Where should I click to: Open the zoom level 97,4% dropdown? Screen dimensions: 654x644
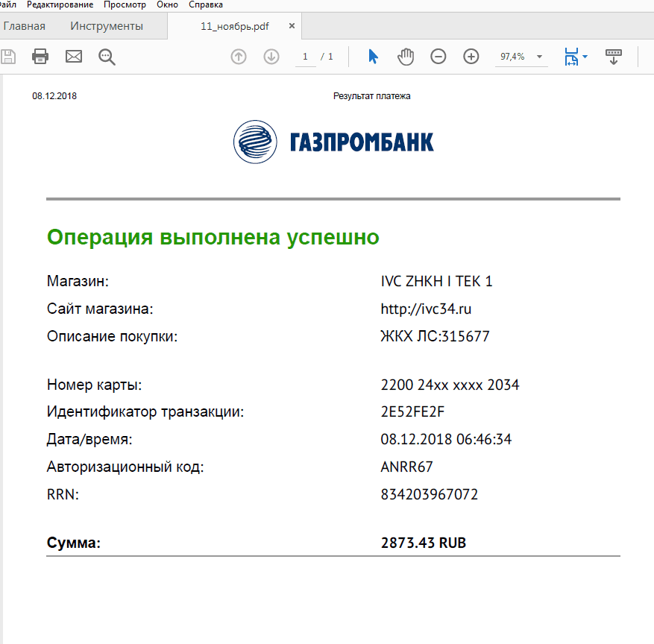(x=539, y=56)
